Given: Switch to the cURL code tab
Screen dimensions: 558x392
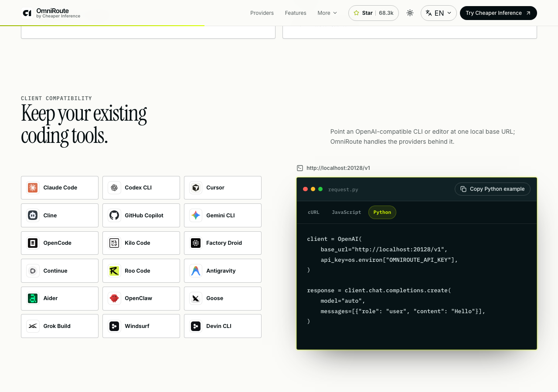Looking at the screenshot, I should (x=313, y=213).
